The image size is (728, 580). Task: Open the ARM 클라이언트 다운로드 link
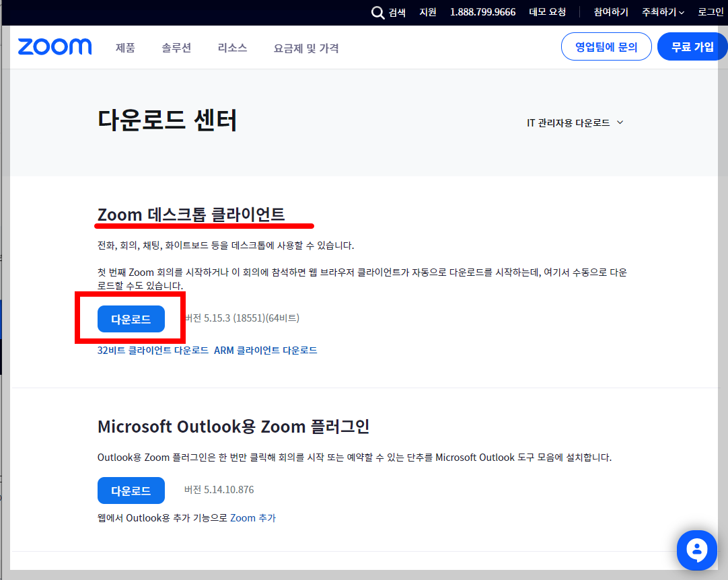pos(266,351)
